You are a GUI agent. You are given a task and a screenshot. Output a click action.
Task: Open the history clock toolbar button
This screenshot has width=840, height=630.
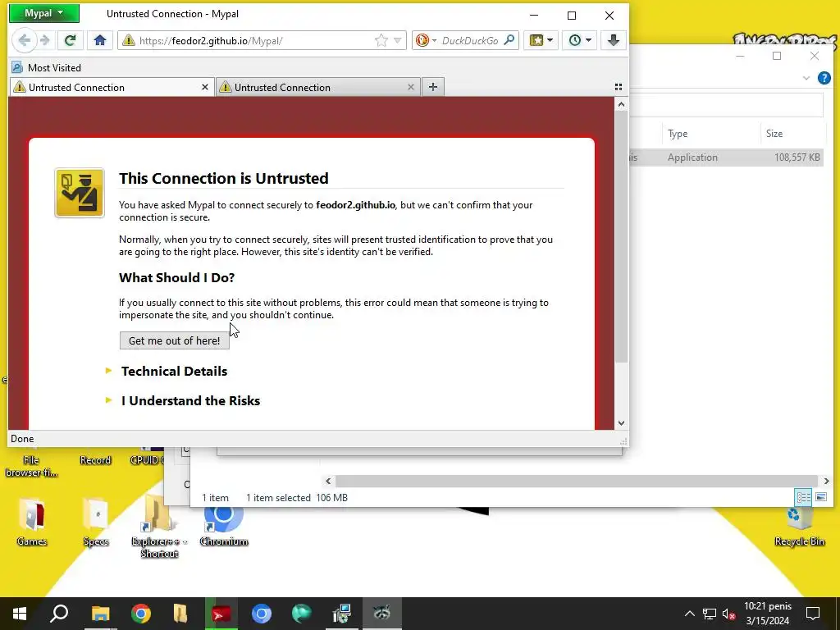pos(580,40)
